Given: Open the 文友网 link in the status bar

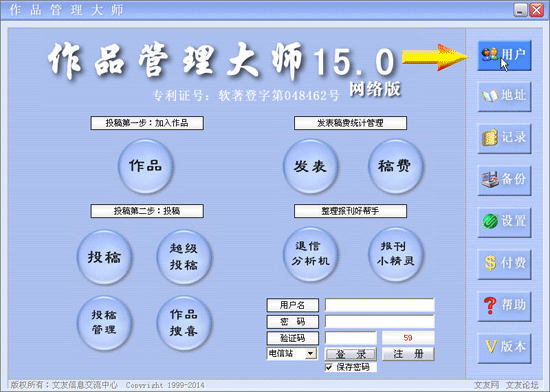Looking at the screenshot, I should coord(486,385).
